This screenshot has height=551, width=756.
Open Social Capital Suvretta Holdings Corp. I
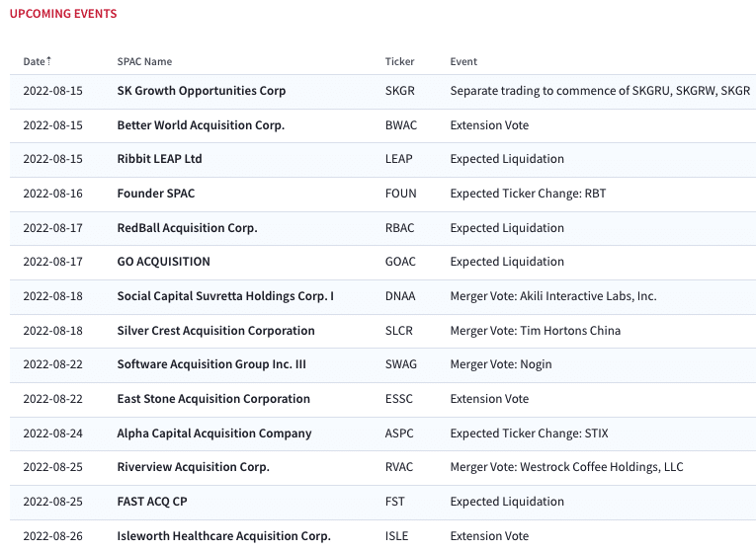click(x=225, y=296)
